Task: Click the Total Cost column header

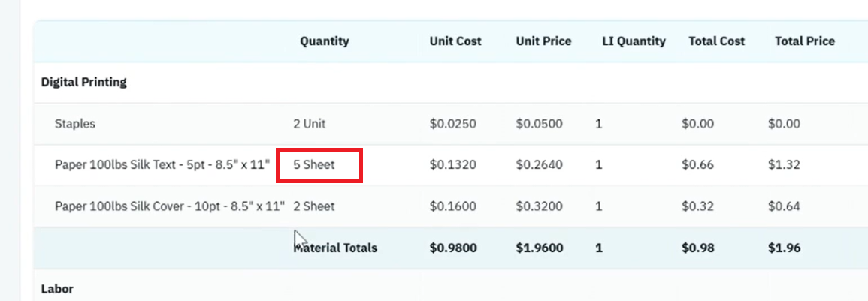Action: [x=716, y=41]
